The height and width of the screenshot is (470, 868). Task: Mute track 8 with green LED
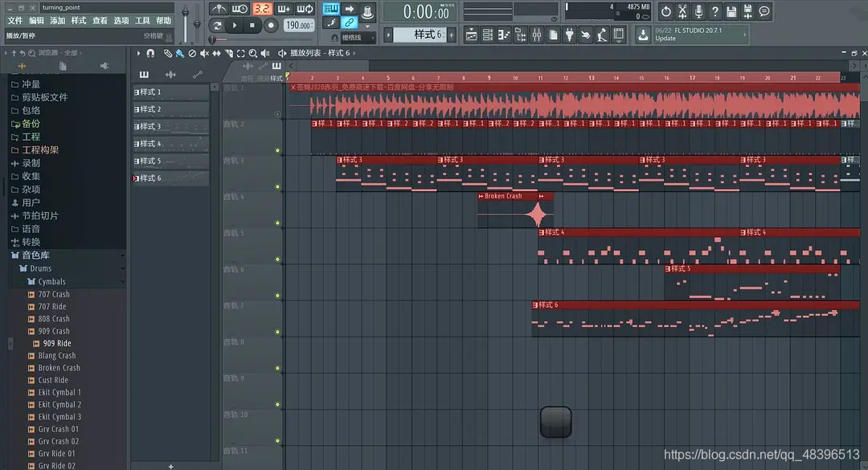coord(278,368)
